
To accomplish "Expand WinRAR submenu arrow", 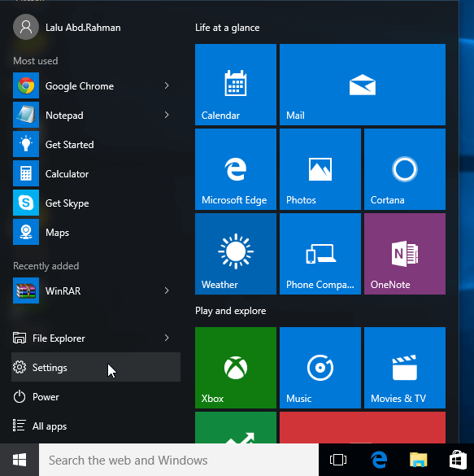I will coord(167,290).
